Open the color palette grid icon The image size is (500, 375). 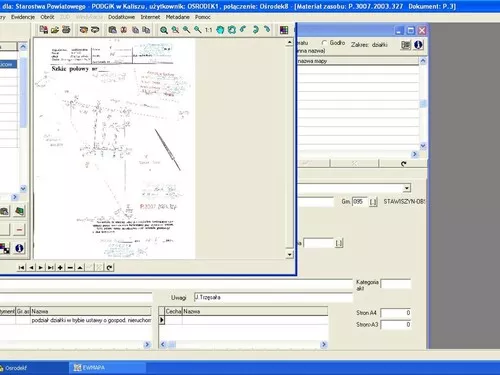click(284, 30)
